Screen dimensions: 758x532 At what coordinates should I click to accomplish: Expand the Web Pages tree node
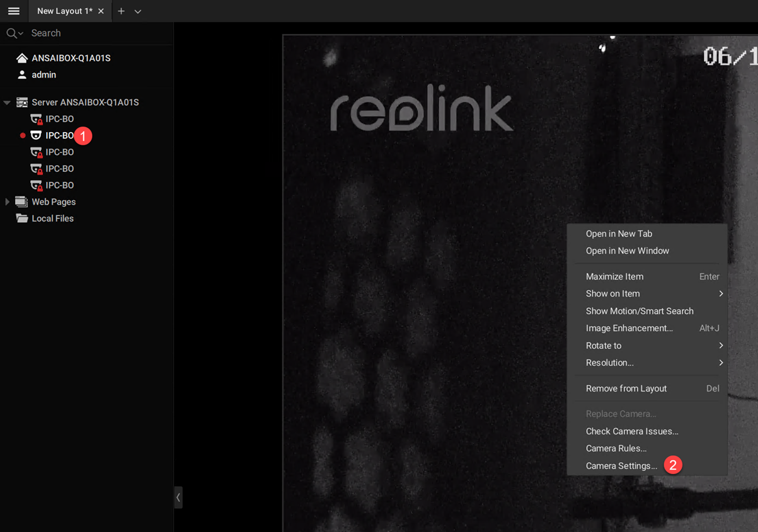[x=7, y=202]
